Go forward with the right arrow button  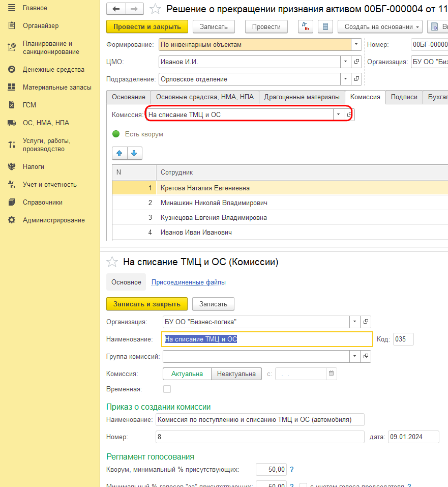134,9
